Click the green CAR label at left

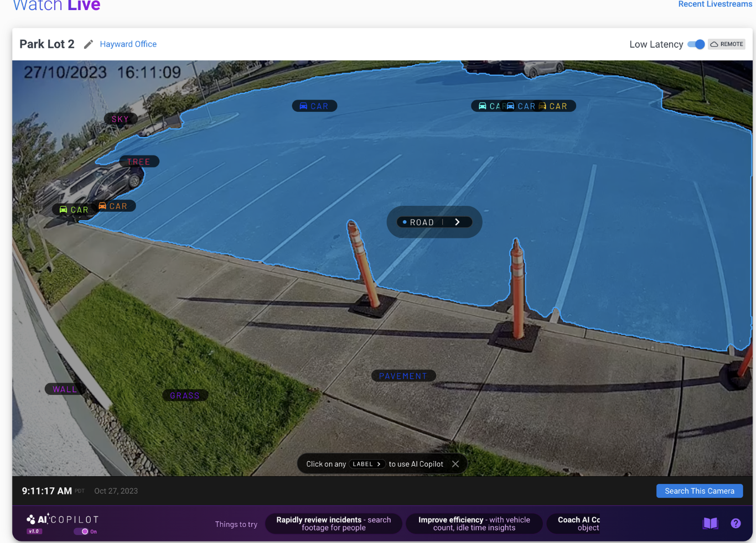[x=74, y=210]
